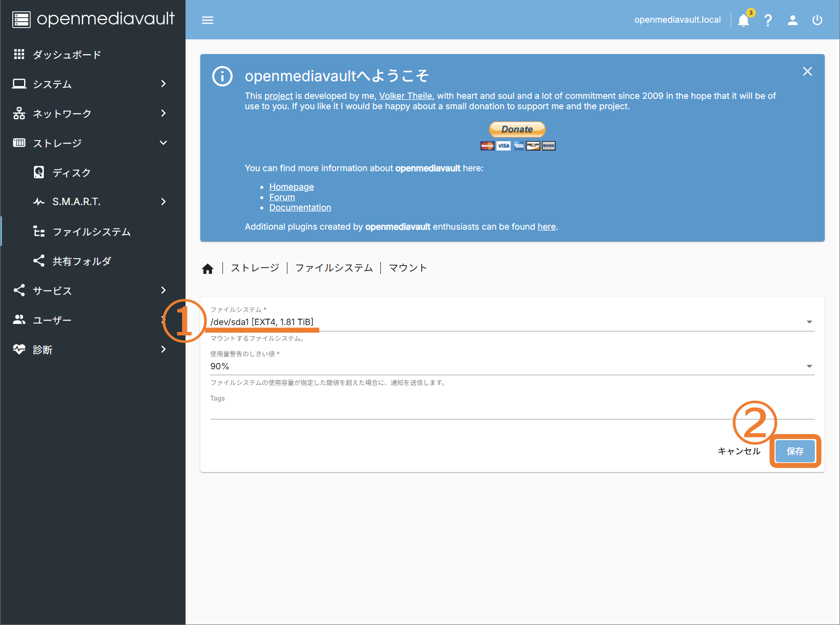Follow the plugins here link
The height and width of the screenshot is (625, 840).
pos(546,227)
